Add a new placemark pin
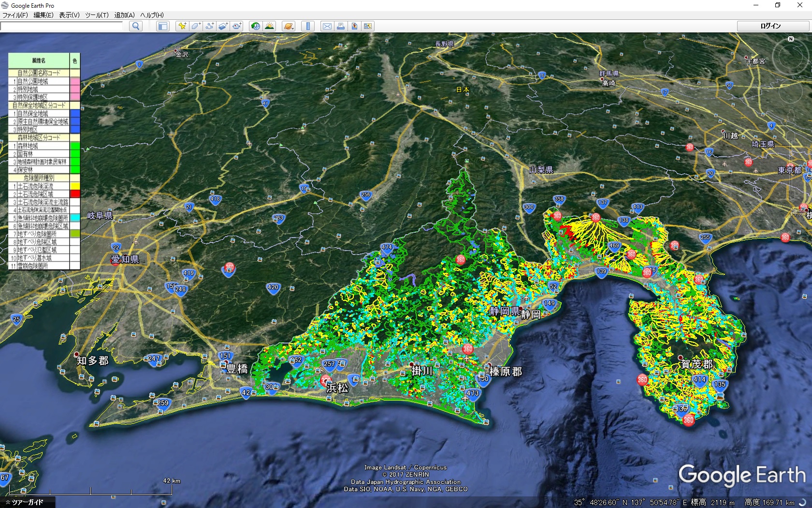812x508 pixels. tap(182, 26)
